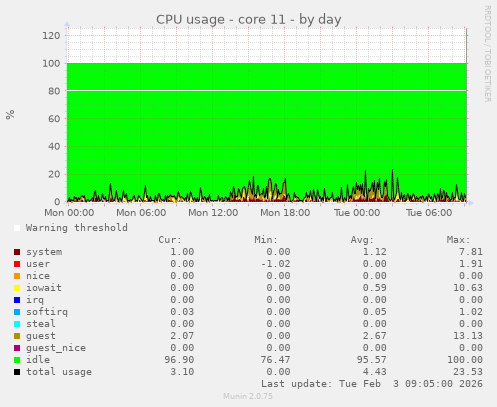Click the y-axis label 80
This screenshot has width=497, height=407.
(54, 91)
